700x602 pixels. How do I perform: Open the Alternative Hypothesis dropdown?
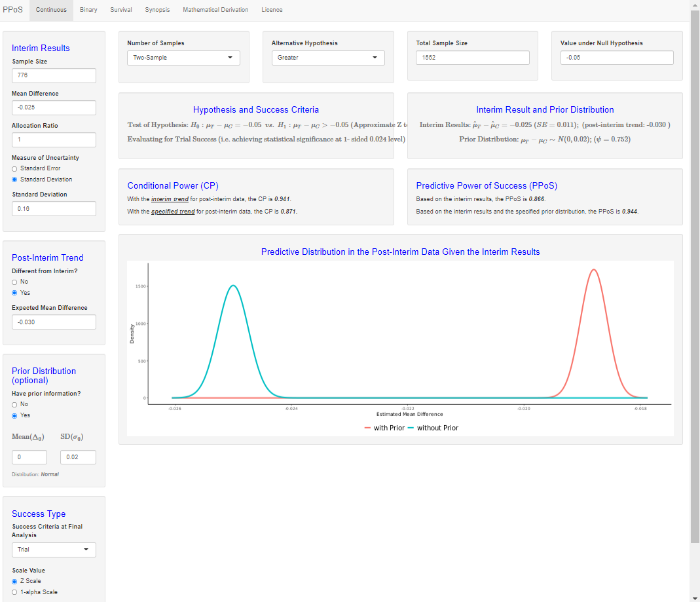tap(328, 58)
